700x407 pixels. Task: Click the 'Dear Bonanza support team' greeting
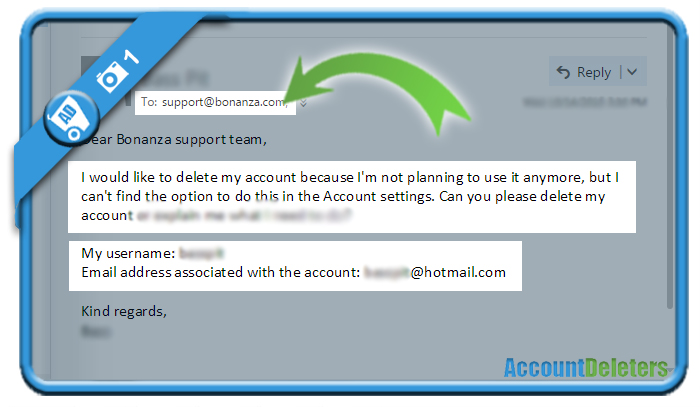tap(174, 139)
